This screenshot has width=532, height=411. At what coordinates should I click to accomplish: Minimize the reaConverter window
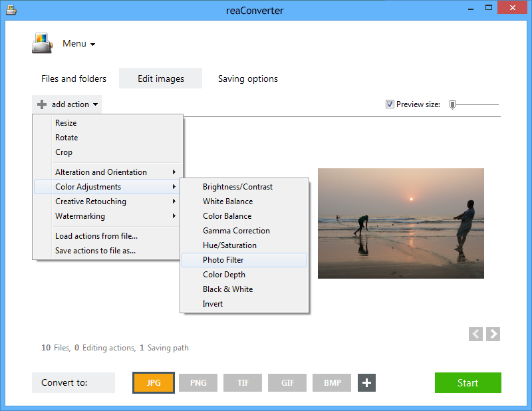tap(471, 9)
